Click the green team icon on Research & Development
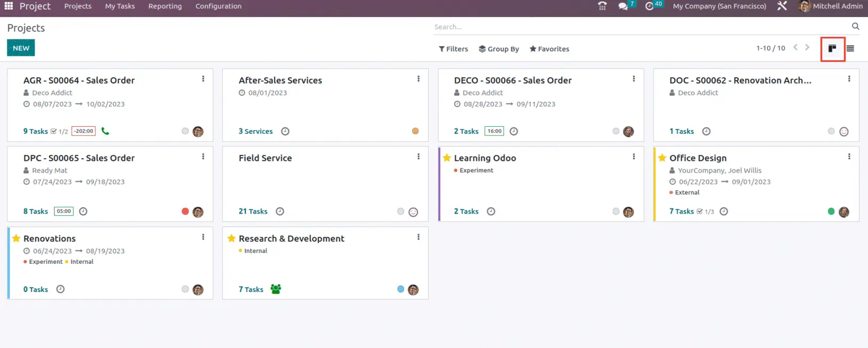This screenshot has height=348, width=868. (x=276, y=289)
